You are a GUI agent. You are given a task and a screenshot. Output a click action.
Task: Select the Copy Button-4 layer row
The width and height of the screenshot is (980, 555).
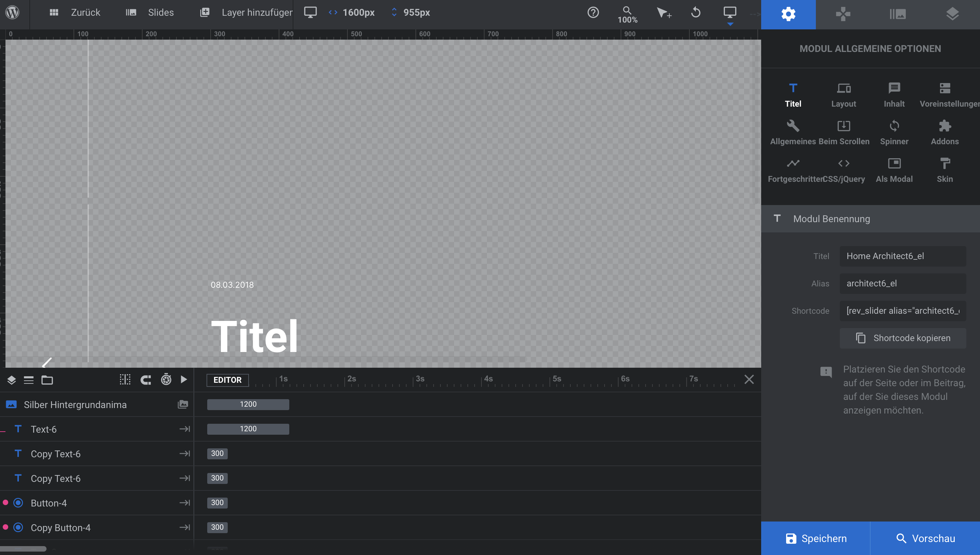[97, 528]
